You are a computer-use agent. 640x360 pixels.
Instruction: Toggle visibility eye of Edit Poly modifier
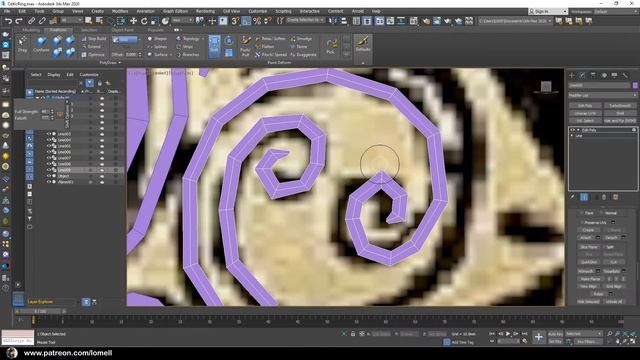point(573,130)
